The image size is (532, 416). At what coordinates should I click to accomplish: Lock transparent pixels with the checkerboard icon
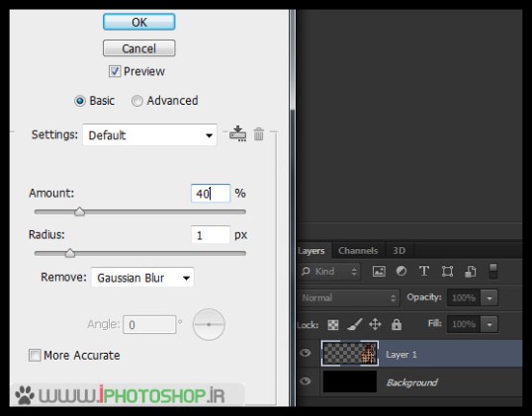[x=333, y=324]
